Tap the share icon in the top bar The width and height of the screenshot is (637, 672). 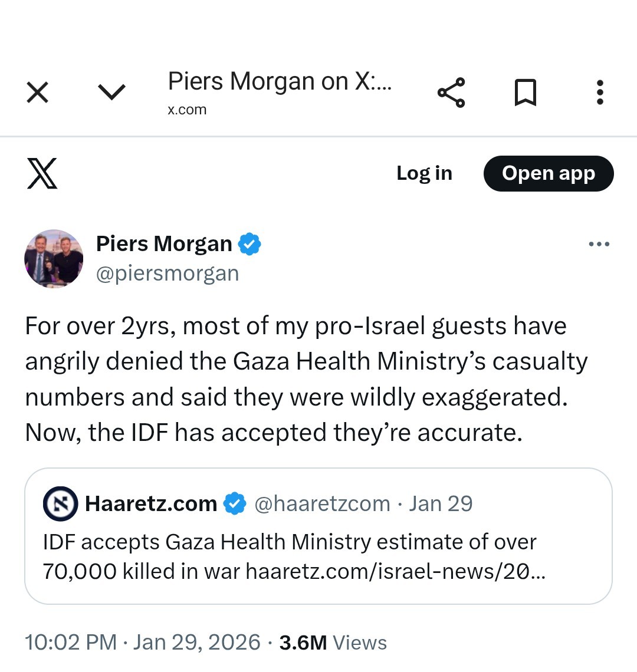[451, 93]
